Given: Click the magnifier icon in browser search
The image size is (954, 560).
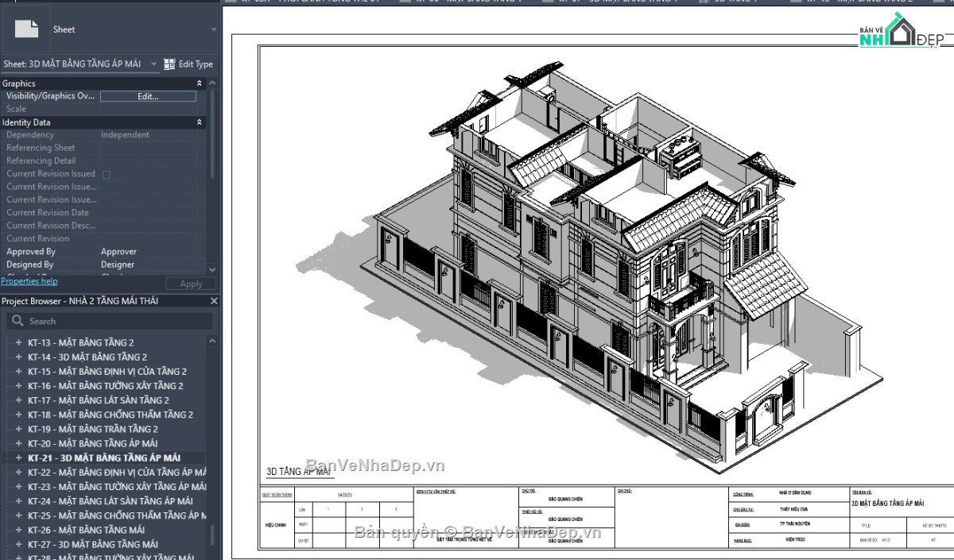Looking at the screenshot, I should coord(17,321).
